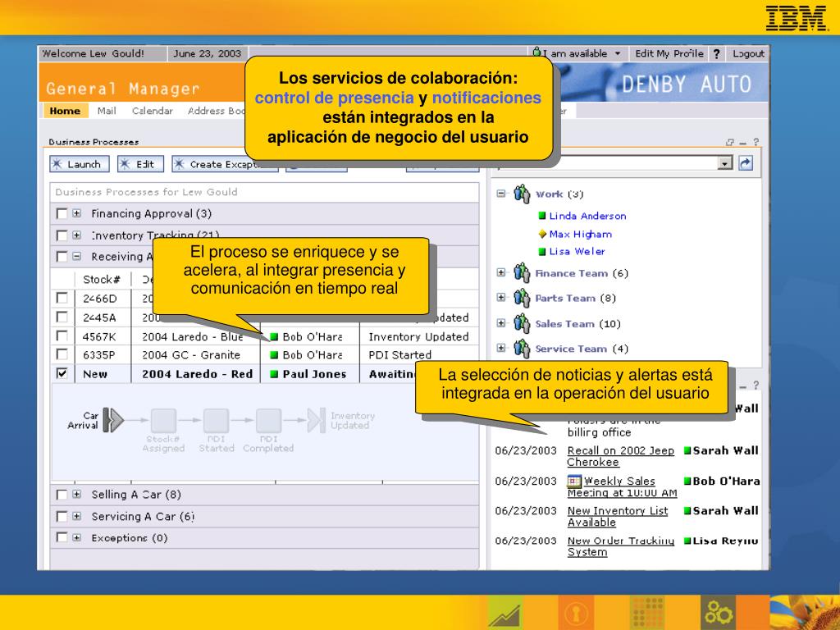
Task: Click the Finance Team people icon
Action: point(522,272)
